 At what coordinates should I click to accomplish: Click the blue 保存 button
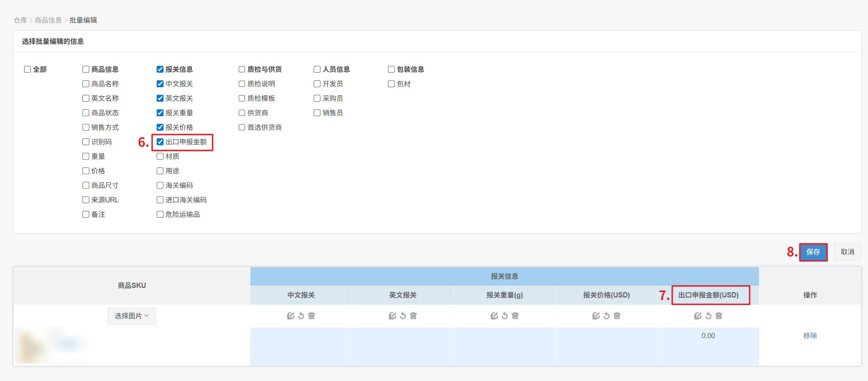[x=813, y=252]
